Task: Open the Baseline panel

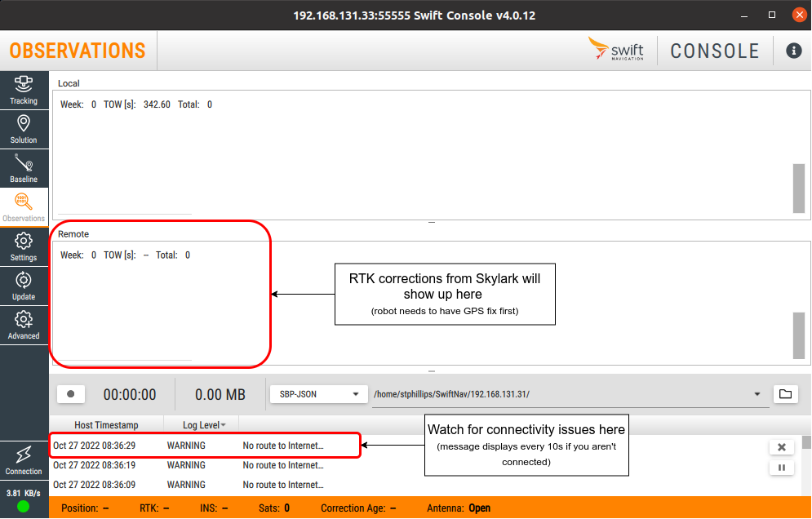Action: click(x=24, y=168)
